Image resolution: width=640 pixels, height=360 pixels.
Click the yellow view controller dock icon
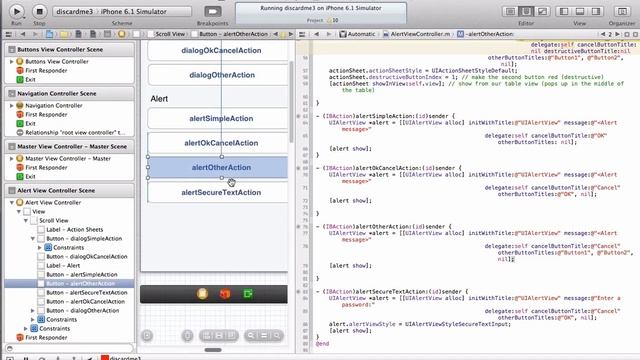coord(202,294)
